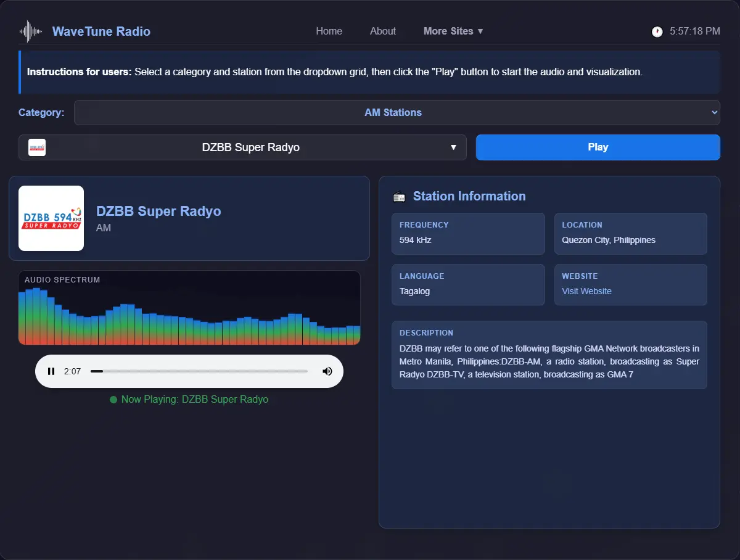Mute the audio with the speaker icon
The width and height of the screenshot is (740, 560).
(x=327, y=371)
